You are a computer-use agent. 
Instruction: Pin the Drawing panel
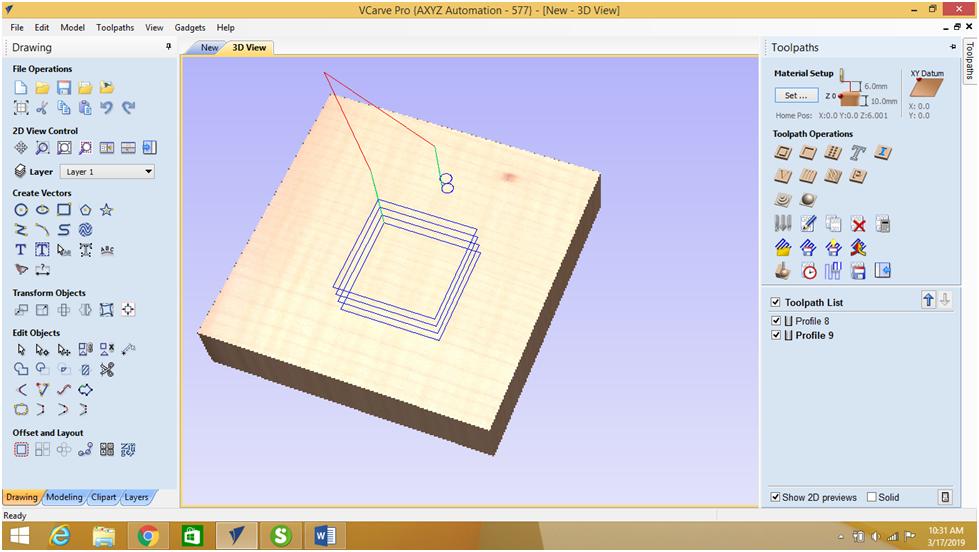169,47
